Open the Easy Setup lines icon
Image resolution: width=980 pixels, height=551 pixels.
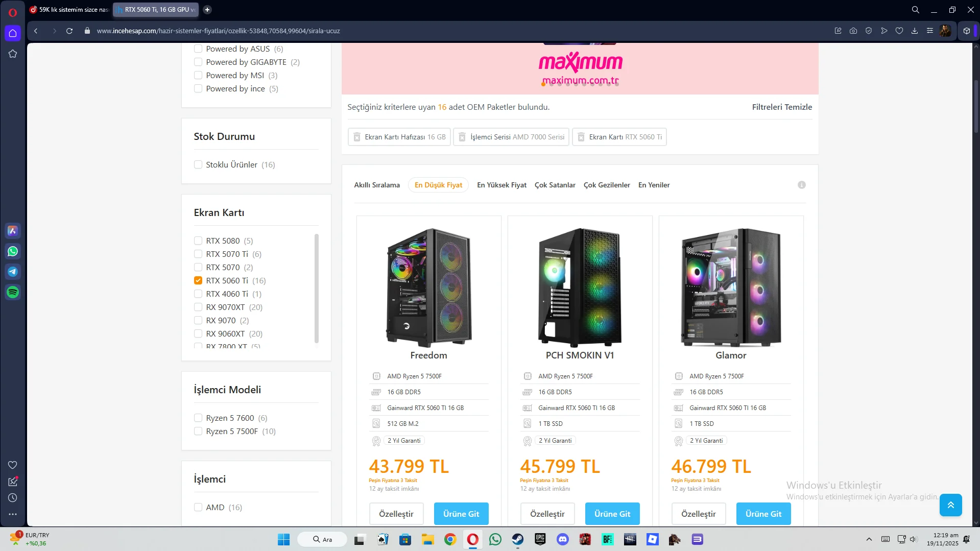[x=930, y=31]
